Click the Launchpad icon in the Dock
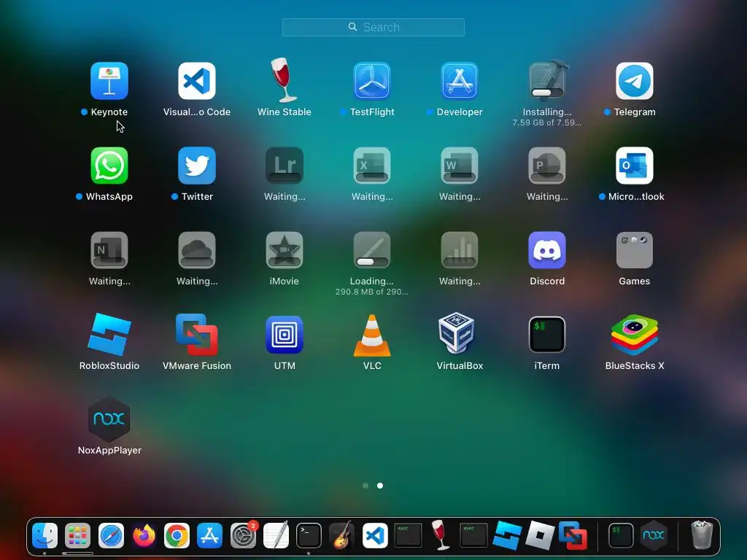This screenshot has height=560, width=747. [77, 536]
